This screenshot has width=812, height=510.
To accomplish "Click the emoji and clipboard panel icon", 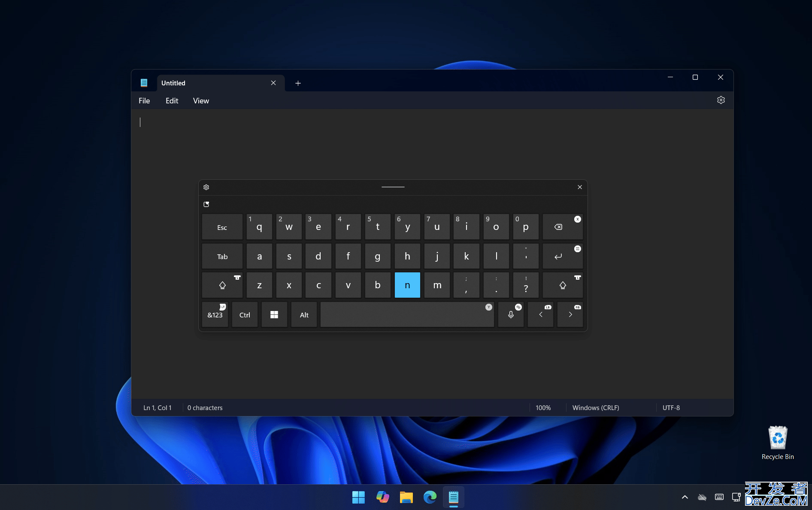I will tap(206, 205).
